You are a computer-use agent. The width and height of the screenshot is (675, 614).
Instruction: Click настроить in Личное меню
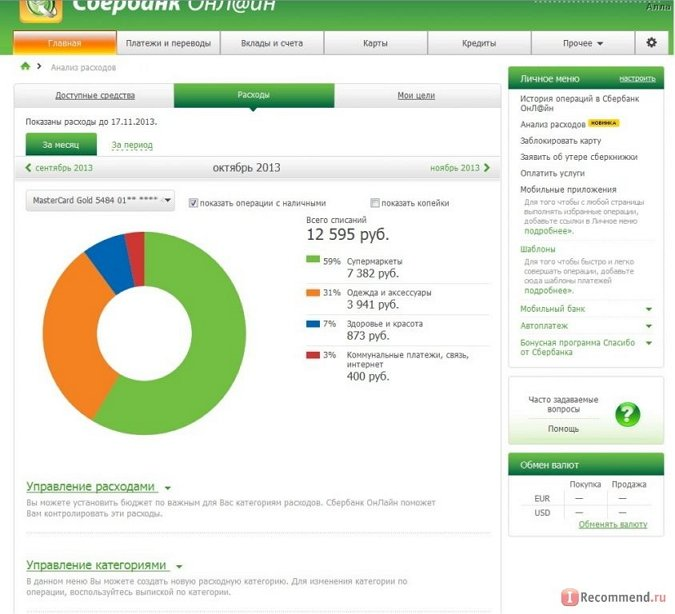click(x=637, y=78)
